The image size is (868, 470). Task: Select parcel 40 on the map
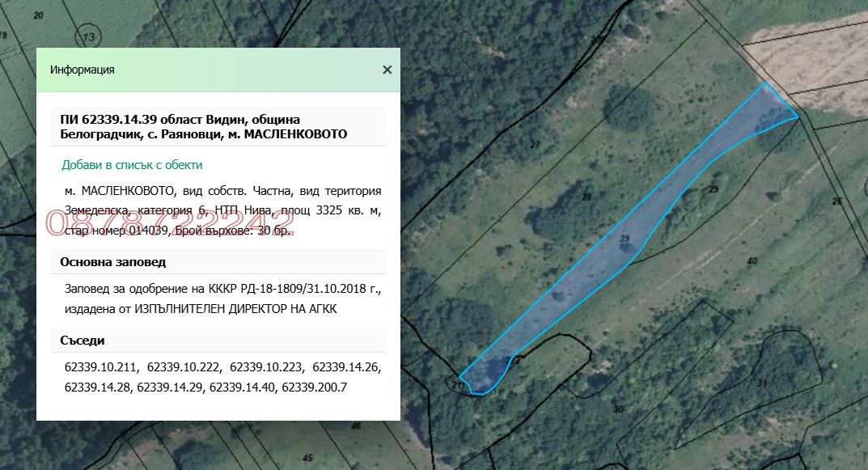pos(752,261)
